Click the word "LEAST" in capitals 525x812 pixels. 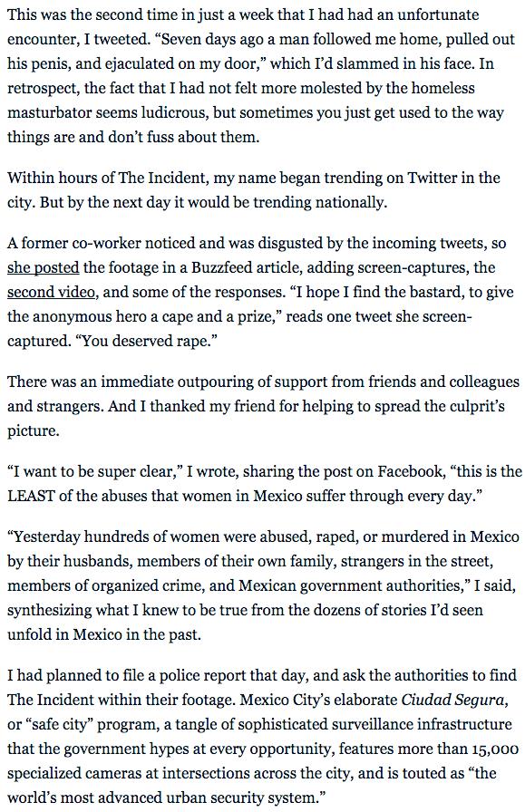click(x=31, y=496)
